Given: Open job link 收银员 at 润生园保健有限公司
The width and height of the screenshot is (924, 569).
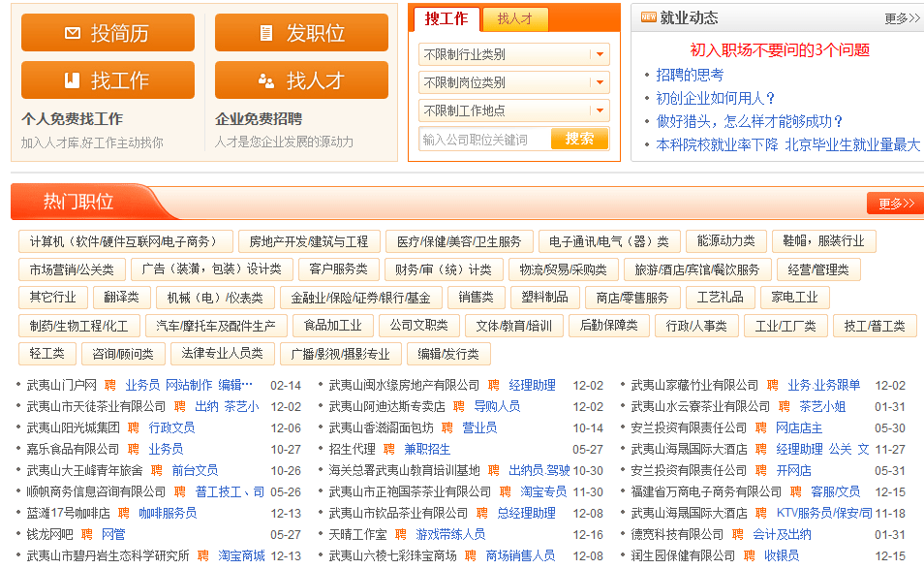Looking at the screenshot, I should 782,555.
